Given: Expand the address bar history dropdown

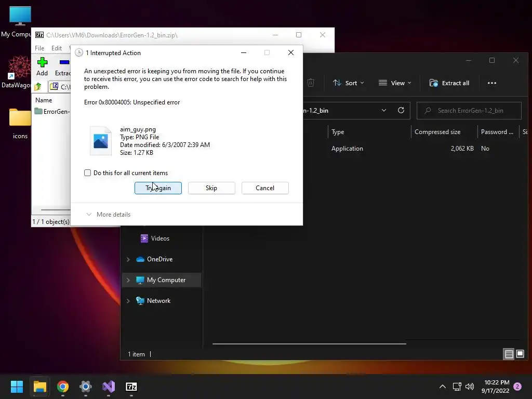Looking at the screenshot, I should point(384,111).
